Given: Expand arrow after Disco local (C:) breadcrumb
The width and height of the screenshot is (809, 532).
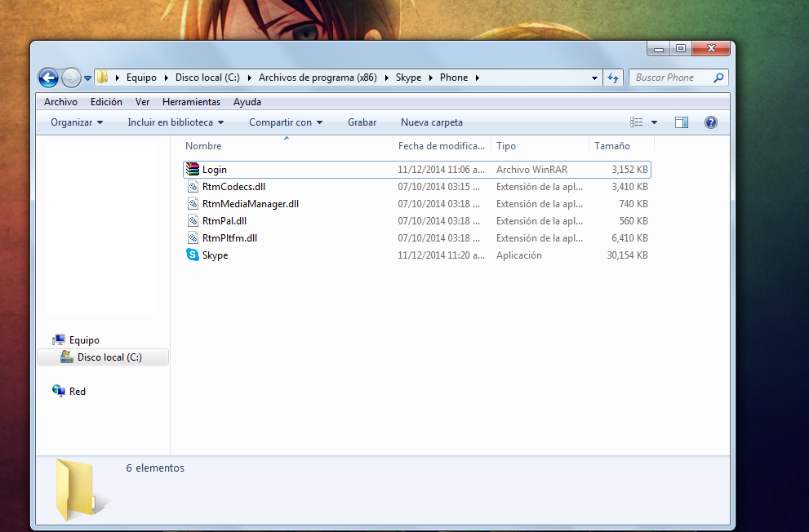Looking at the screenshot, I should (x=249, y=78).
